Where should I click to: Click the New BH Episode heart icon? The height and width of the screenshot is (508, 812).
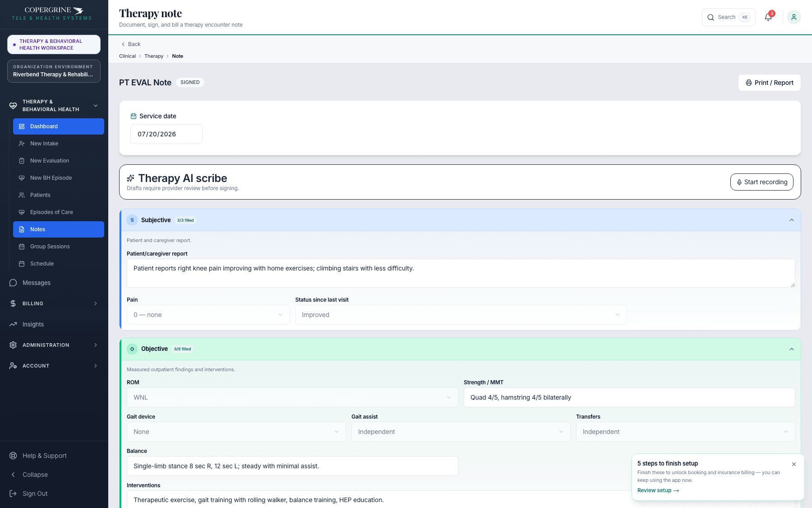[x=22, y=178]
